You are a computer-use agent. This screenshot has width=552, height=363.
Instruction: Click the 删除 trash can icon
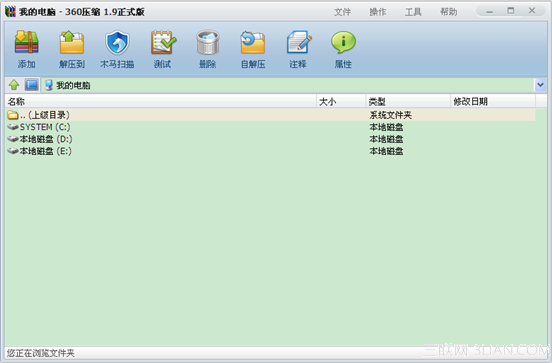point(208,43)
